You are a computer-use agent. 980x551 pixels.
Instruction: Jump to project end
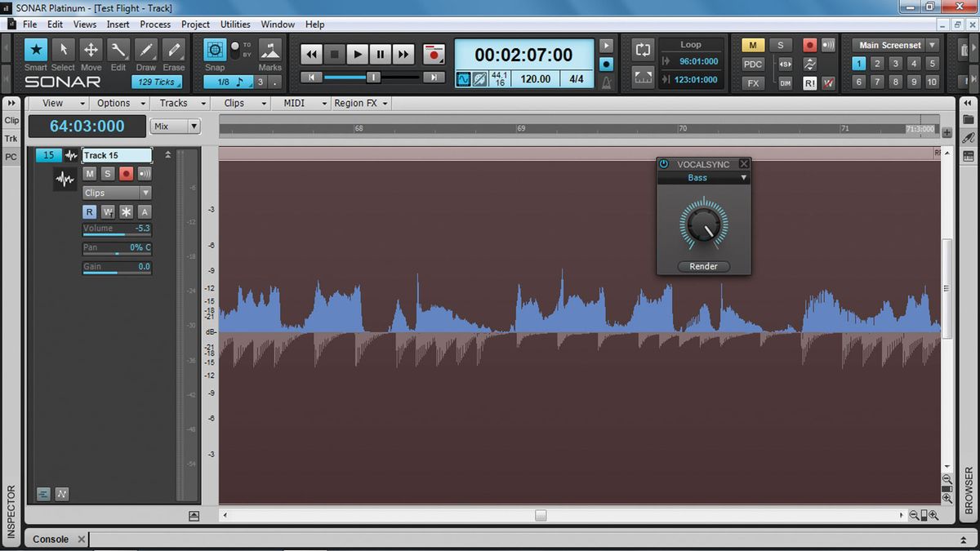tap(434, 78)
